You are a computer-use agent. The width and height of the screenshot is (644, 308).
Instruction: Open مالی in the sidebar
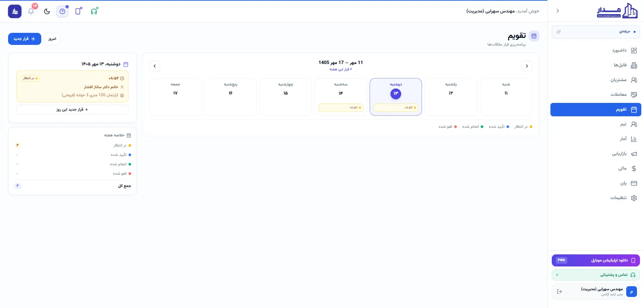click(596, 169)
